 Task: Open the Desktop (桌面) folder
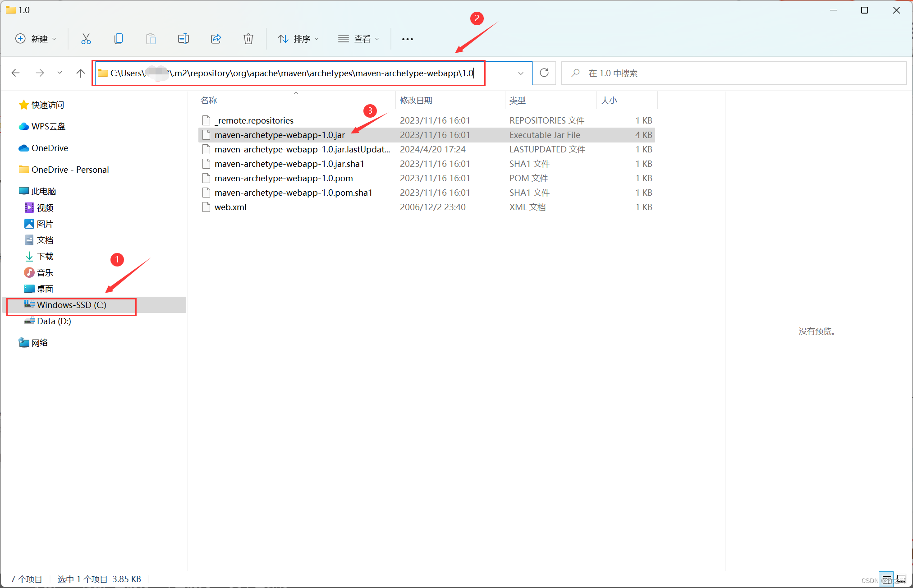(39, 289)
